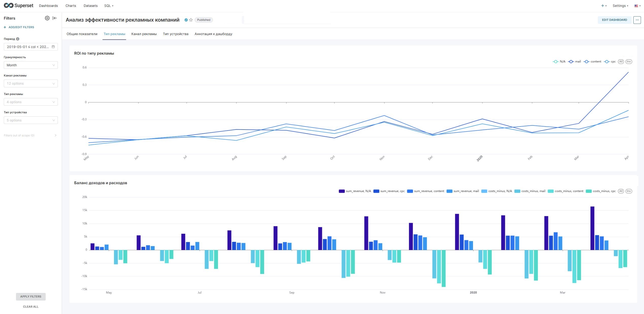Expand the Тип устройства filter dropdown
644x314 pixels.
(x=31, y=120)
